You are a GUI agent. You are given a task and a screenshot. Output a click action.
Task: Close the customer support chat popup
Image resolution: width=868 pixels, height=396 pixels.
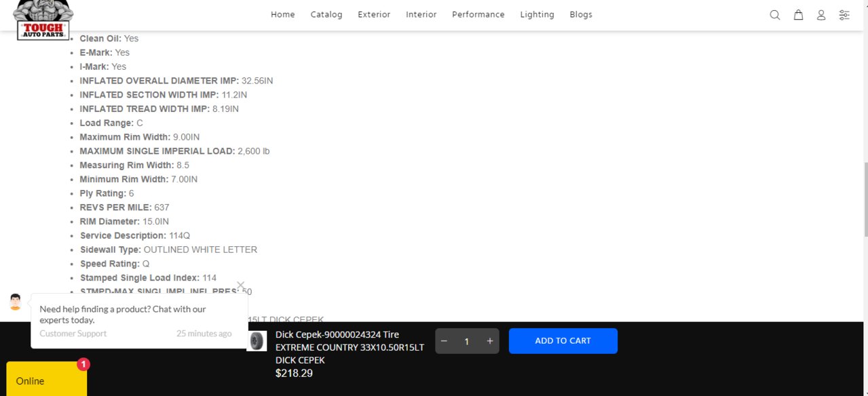(x=240, y=285)
